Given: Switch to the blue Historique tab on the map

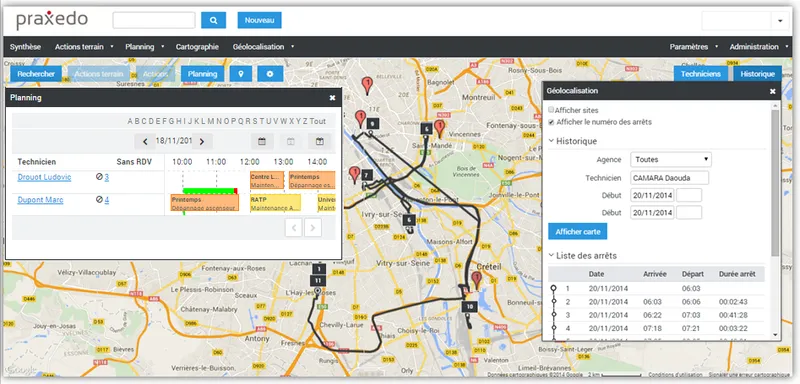Looking at the screenshot, I should pos(758,74).
